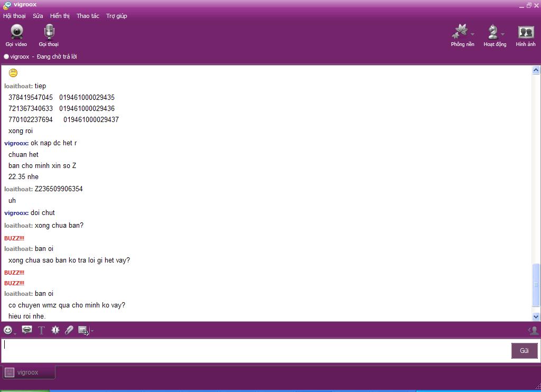Open the Trợ giúp menu
The height and width of the screenshot is (392, 541).
117,16
